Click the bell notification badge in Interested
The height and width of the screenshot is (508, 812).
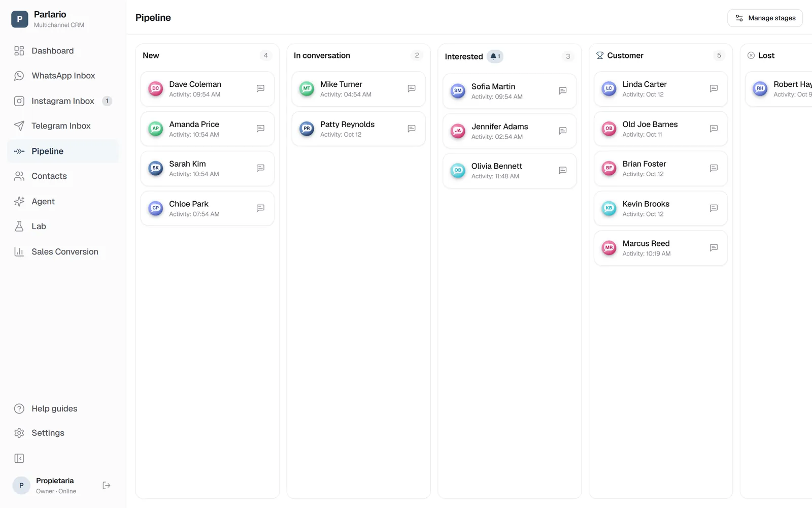(495, 56)
